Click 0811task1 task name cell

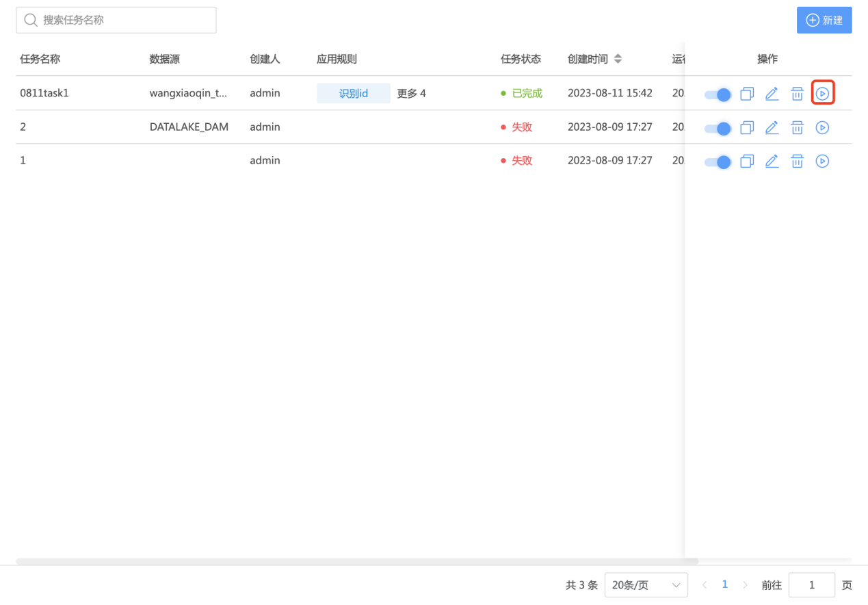(44, 93)
